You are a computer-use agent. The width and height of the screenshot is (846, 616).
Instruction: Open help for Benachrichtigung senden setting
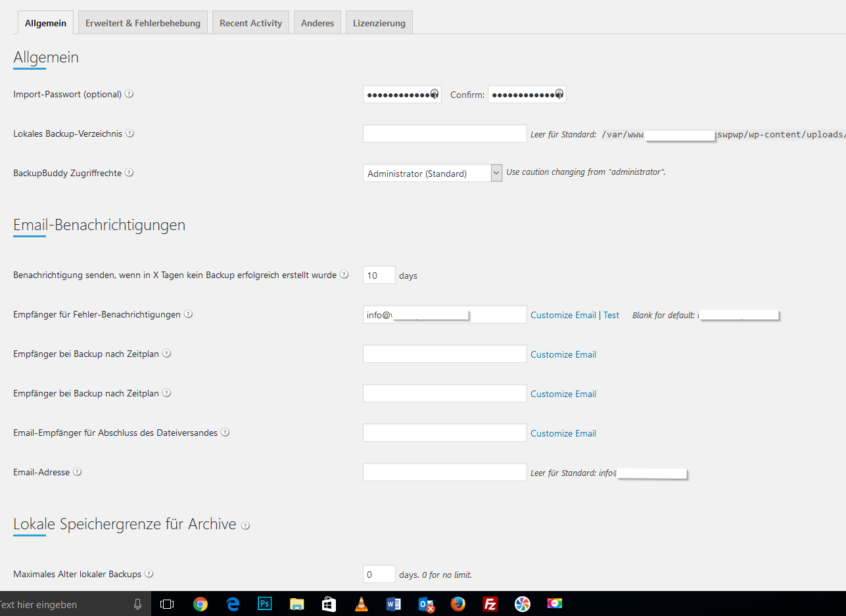(344, 275)
